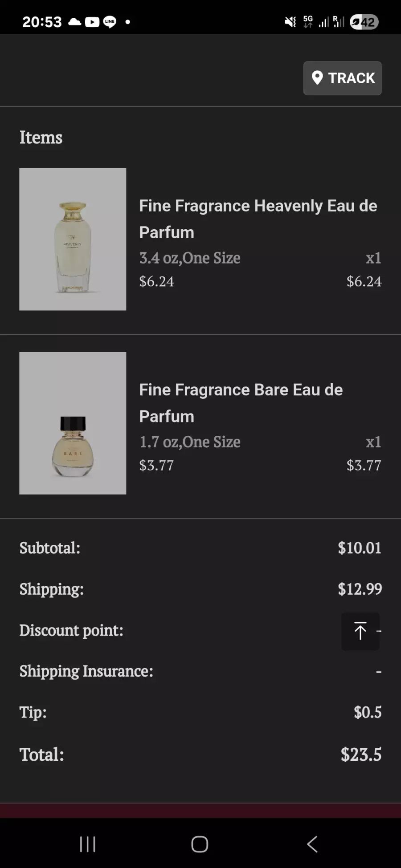
Task: Open Heavenly Eau de Parfum product image
Action: click(73, 239)
